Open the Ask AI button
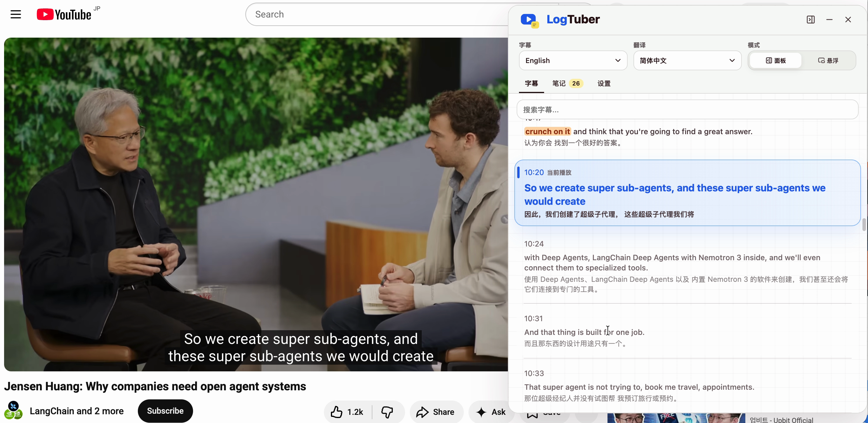The height and width of the screenshot is (423, 868). 491,412
